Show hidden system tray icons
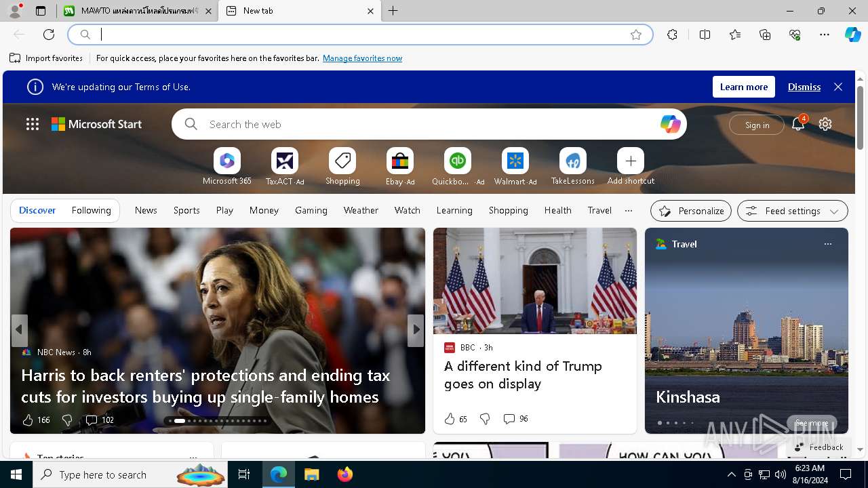Screen dimensions: 868x488 click(x=731, y=474)
